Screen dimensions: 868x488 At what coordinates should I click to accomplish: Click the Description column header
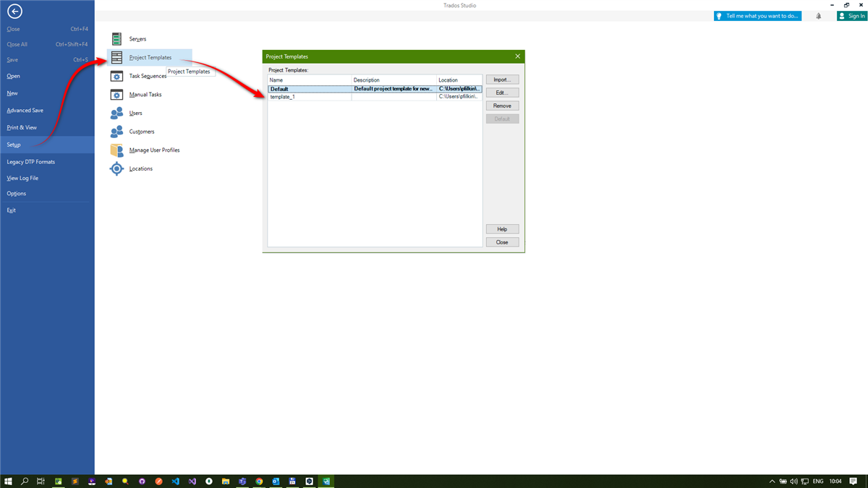(x=394, y=80)
